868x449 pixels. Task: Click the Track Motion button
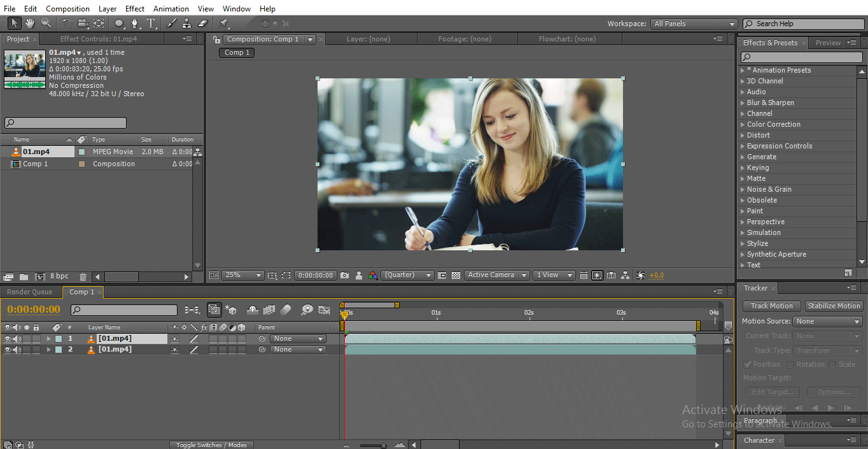(771, 306)
